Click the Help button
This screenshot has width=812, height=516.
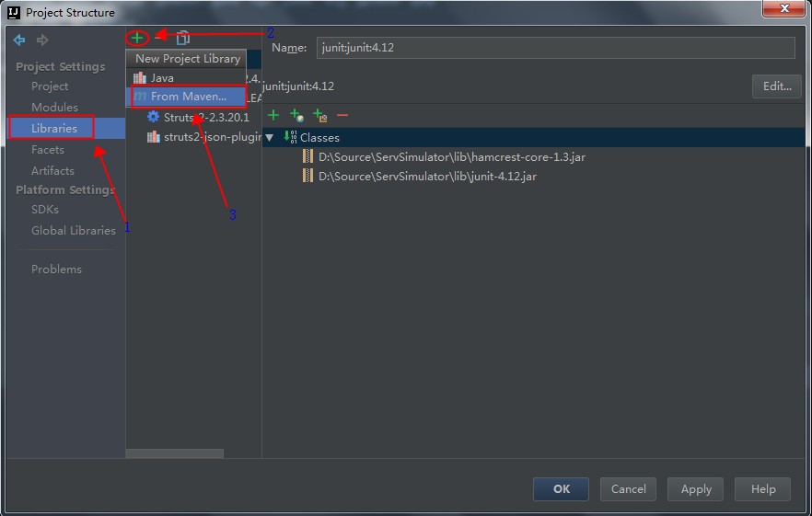(x=763, y=489)
